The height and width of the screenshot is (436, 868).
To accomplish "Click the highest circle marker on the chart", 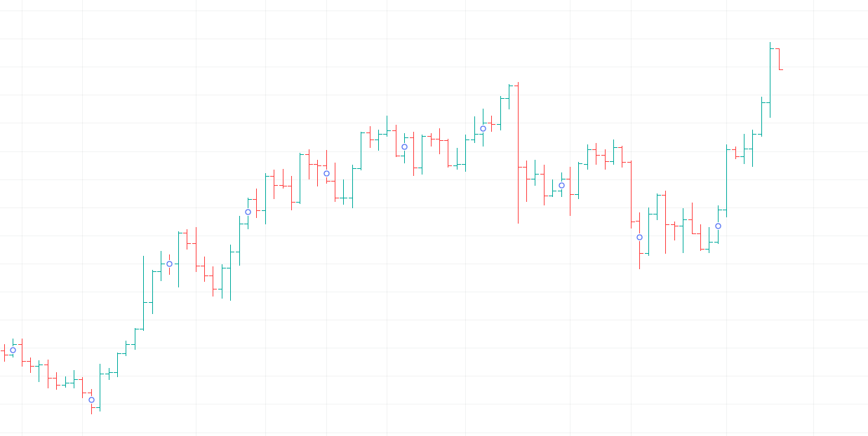I will [483, 128].
